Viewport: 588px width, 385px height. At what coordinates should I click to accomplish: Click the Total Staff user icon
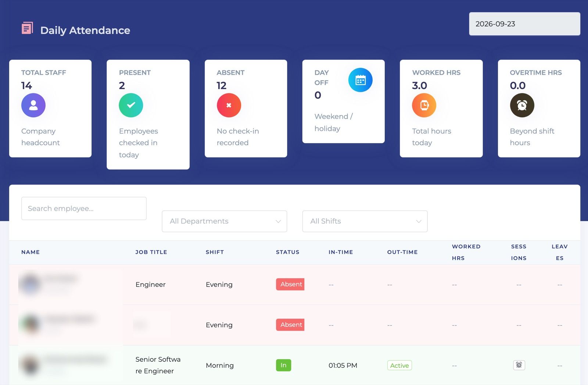pos(33,105)
